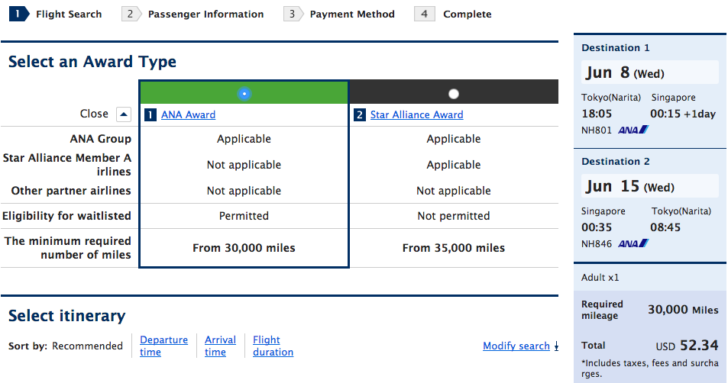Click step 1 Flight Search
The width and height of the screenshot is (728, 383).
[x=56, y=14]
